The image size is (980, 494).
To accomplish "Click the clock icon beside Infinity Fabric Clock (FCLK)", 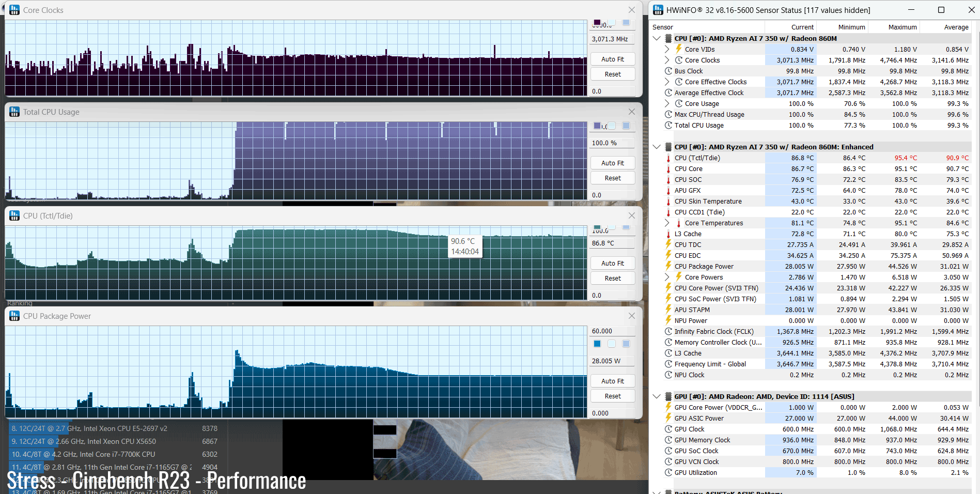I will [x=668, y=331].
